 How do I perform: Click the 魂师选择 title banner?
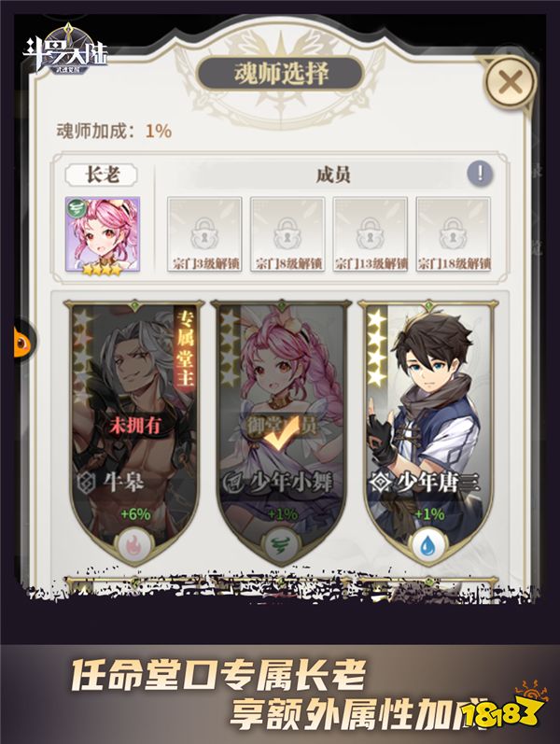(281, 73)
